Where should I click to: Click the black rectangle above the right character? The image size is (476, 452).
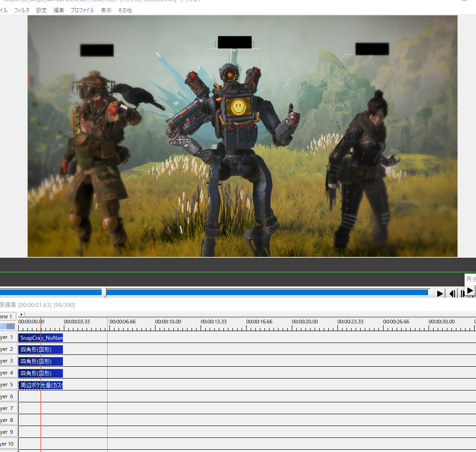(x=372, y=49)
